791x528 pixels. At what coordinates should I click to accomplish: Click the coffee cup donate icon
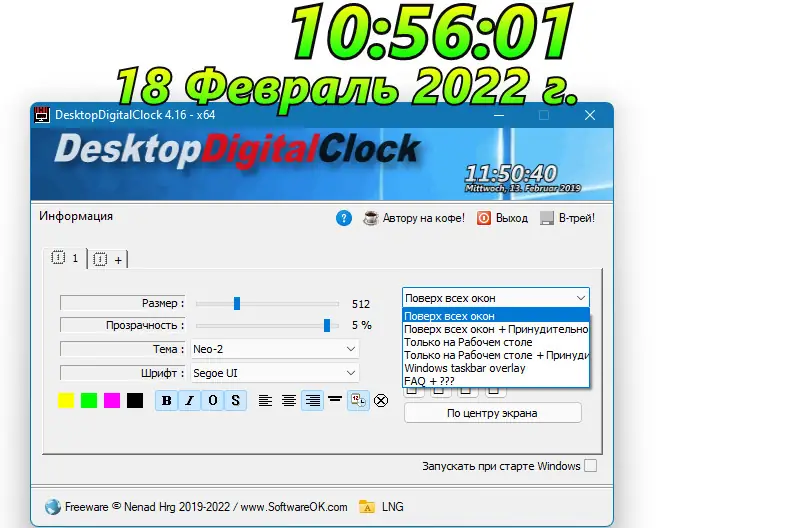(x=371, y=218)
